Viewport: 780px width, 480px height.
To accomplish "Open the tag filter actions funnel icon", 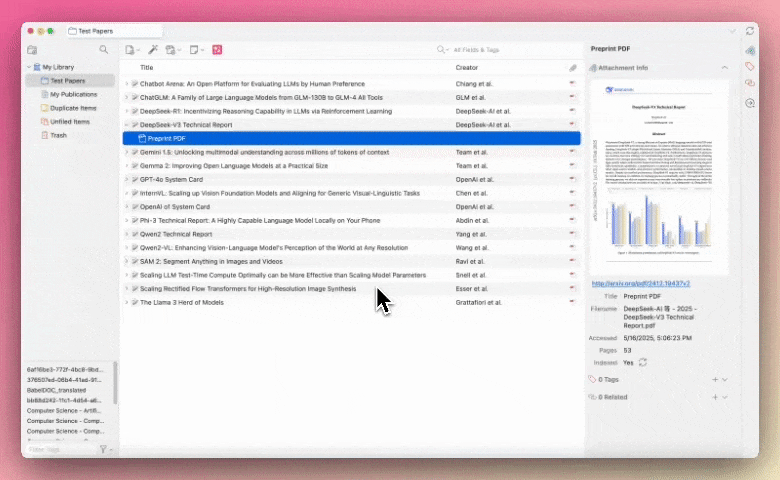I will (104, 449).
